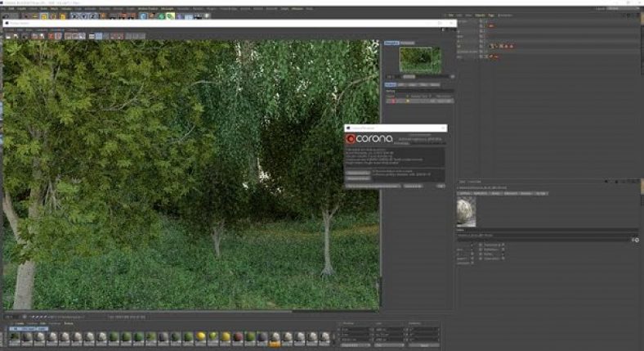This screenshot has height=351, width=644.
Task: Open Texture menu in Material Manager
Action: 69,324
